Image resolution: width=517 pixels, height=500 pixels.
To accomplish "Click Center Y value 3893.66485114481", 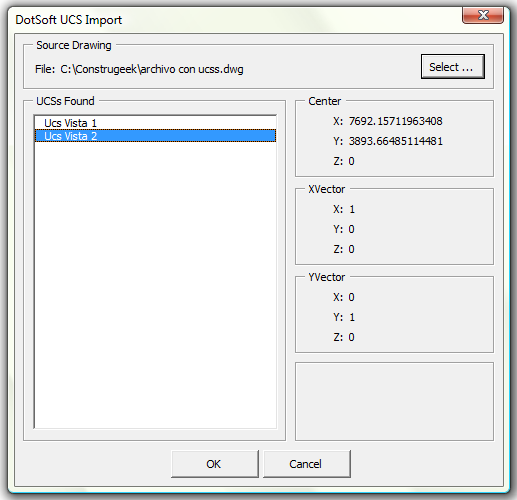I will 395,141.
